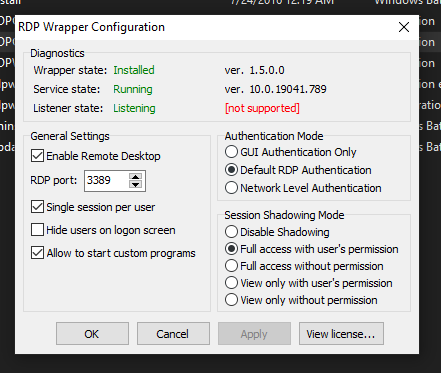Decrease RDP port with down arrow
Screen dimensions: 441x373
point(135,185)
